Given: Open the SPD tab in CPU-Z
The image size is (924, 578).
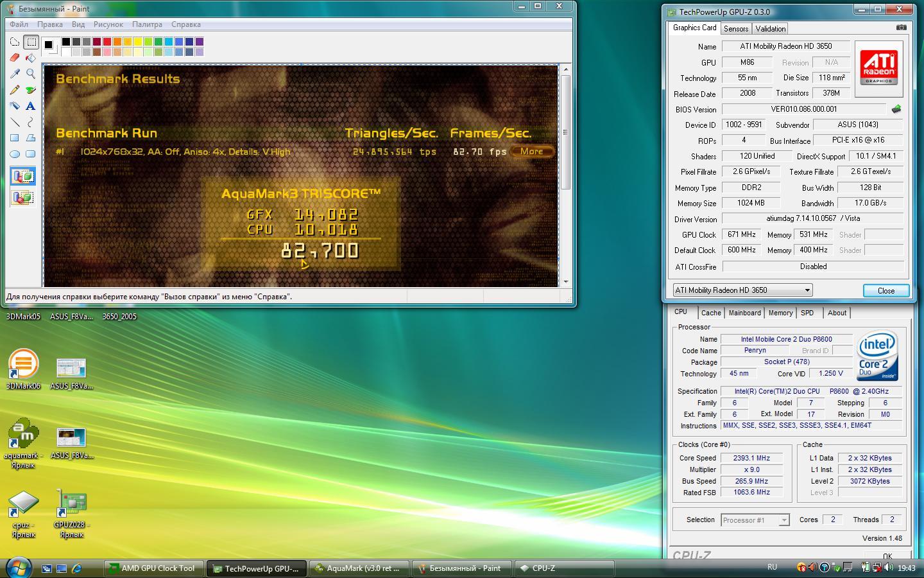Looking at the screenshot, I should click(x=807, y=313).
